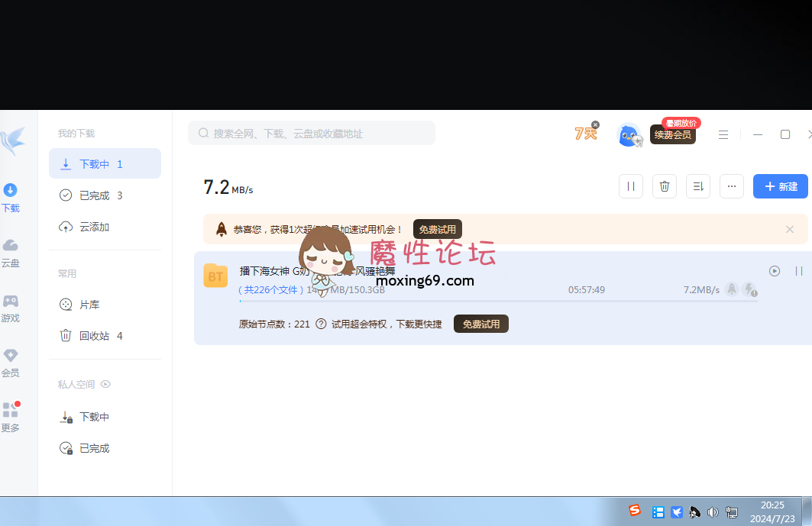Pause all downloads with toolbar pause icon
Viewport: 812px width, 526px height.
(x=631, y=186)
